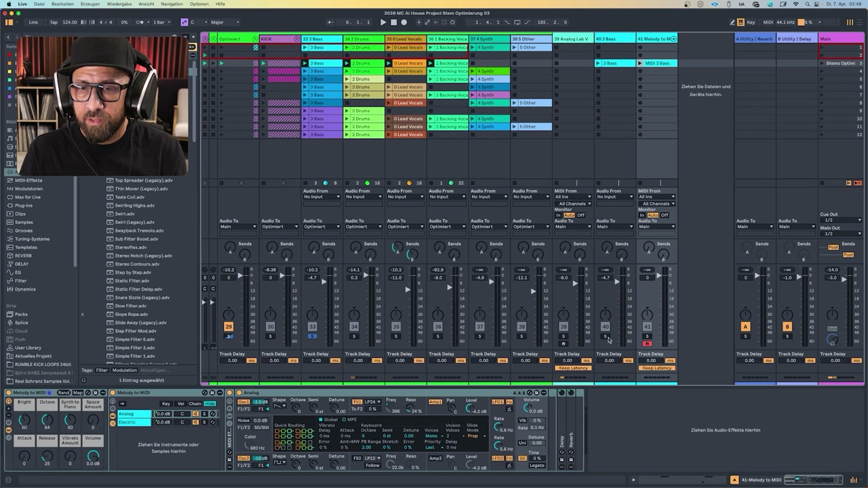
Task: Toggle track activator 39
Action: (564, 327)
